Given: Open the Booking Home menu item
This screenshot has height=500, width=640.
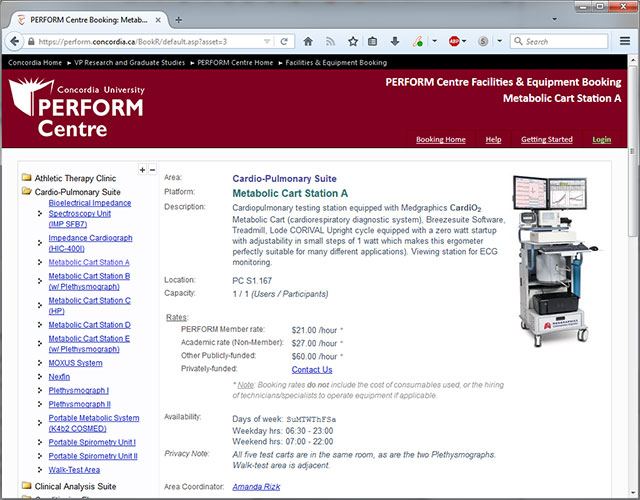Looking at the screenshot, I should point(440,139).
